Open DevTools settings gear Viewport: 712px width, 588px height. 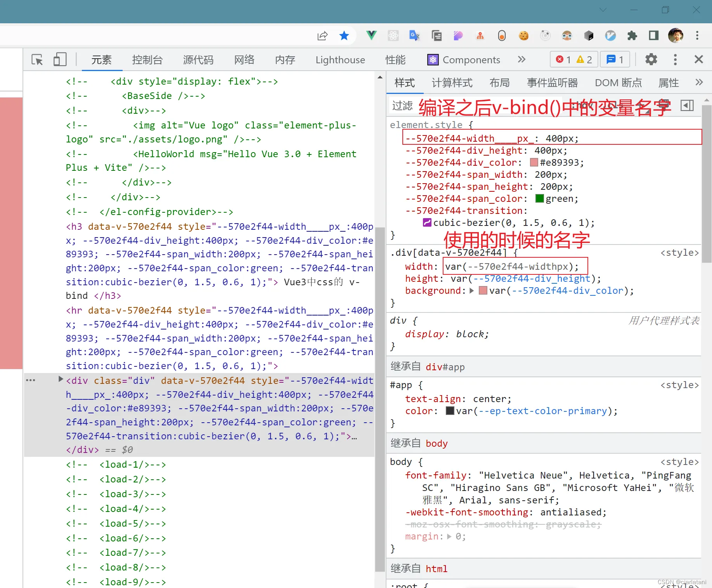pyautogui.click(x=651, y=59)
